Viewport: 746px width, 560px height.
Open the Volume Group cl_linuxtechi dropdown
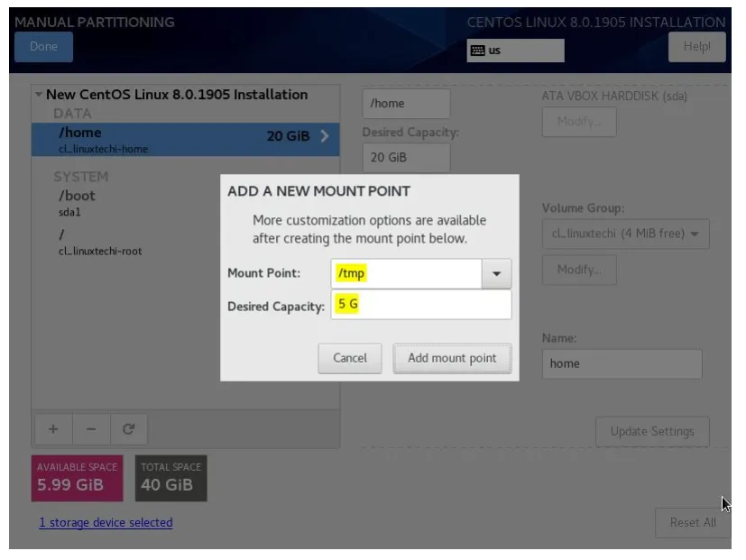point(625,234)
